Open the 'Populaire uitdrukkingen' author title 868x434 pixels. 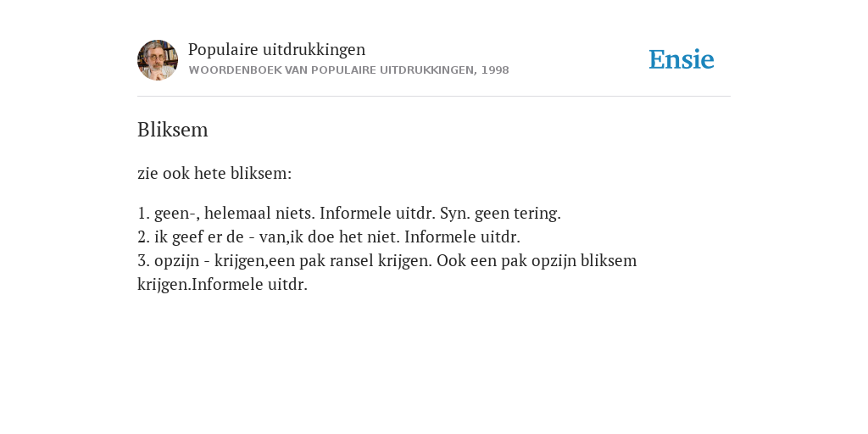click(x=277, y=49)
